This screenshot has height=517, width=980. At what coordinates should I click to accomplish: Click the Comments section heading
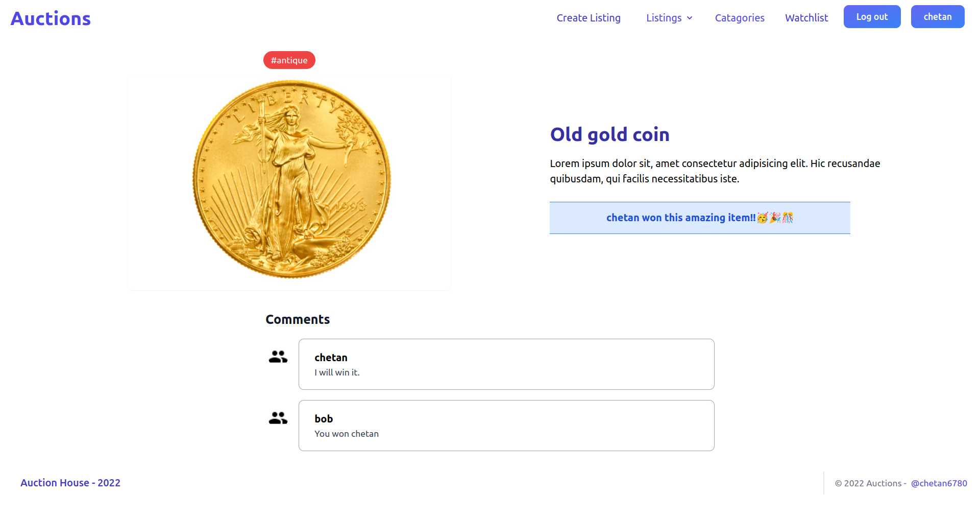coord(298,319)
